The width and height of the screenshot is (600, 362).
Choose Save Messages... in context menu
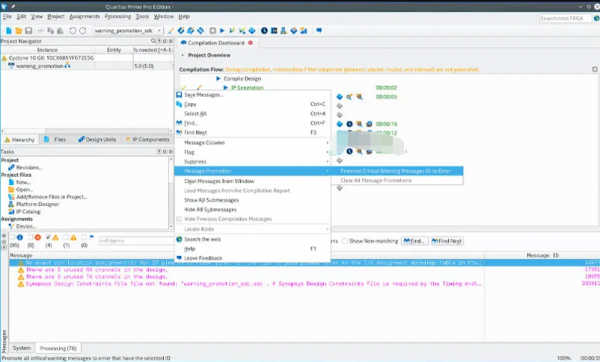(x=252, y=95)
